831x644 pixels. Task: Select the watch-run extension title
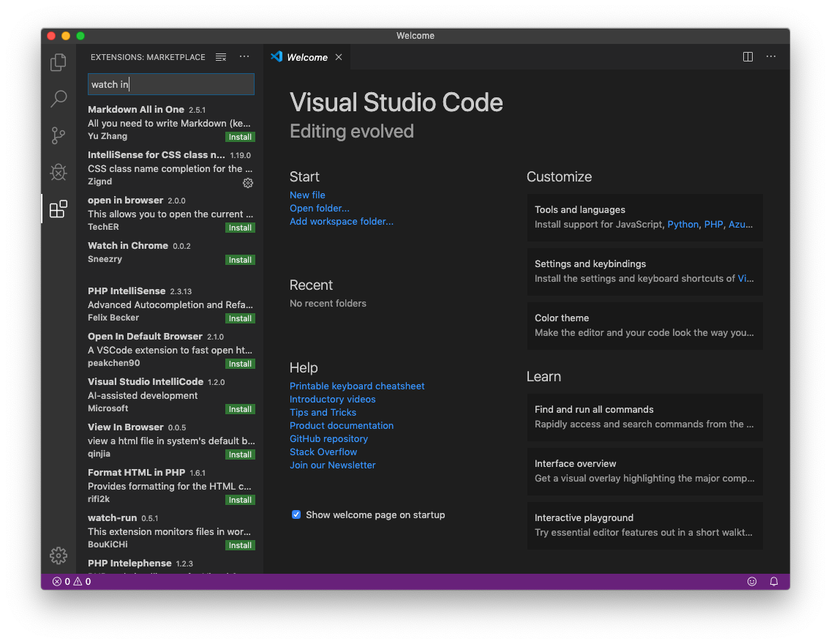click(x=113, y=518)
